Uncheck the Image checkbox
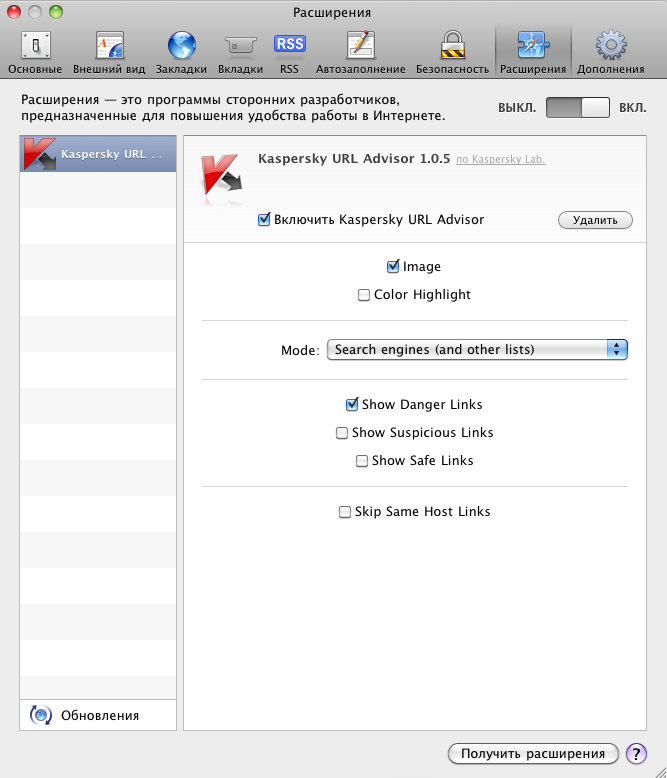667x778 pixels. click(393, 266)
